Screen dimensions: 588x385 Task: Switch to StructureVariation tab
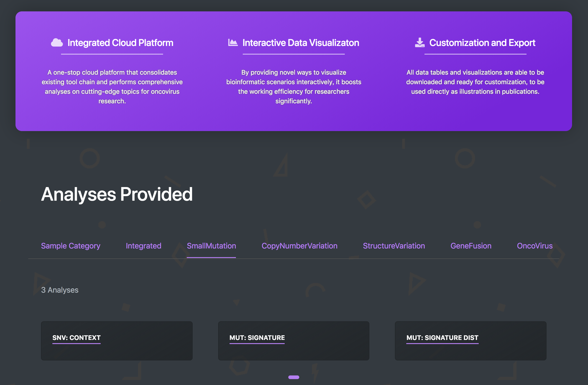tap(394, 246)
